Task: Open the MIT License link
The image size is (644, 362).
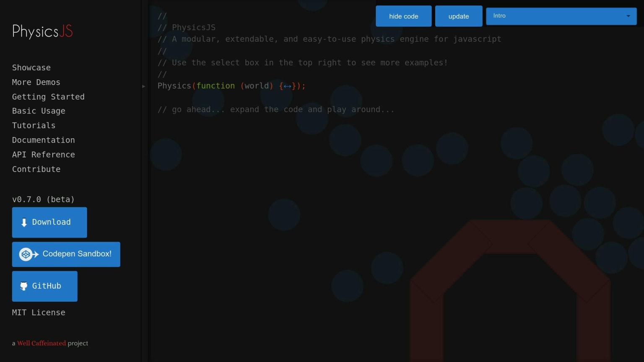Action: tap(39, 313)
